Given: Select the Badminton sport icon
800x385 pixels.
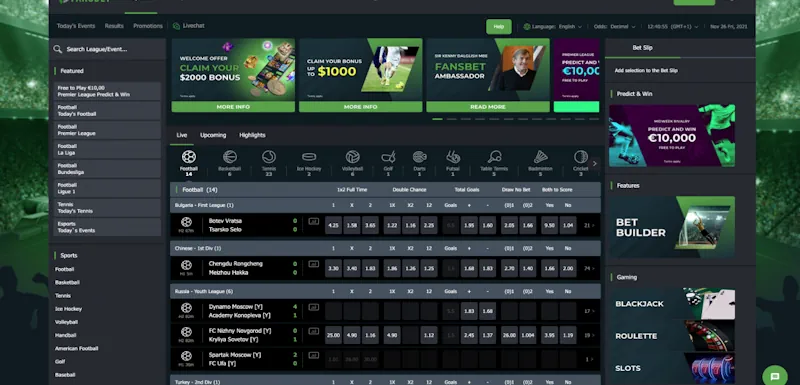Looking at the screenshot, I should pos(540,157).
